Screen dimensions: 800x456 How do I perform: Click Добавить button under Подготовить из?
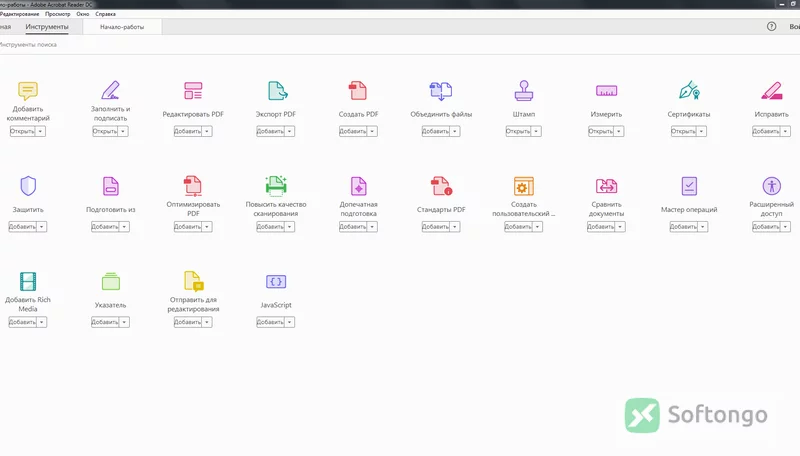pyautogui.click(x=105, y=227)
